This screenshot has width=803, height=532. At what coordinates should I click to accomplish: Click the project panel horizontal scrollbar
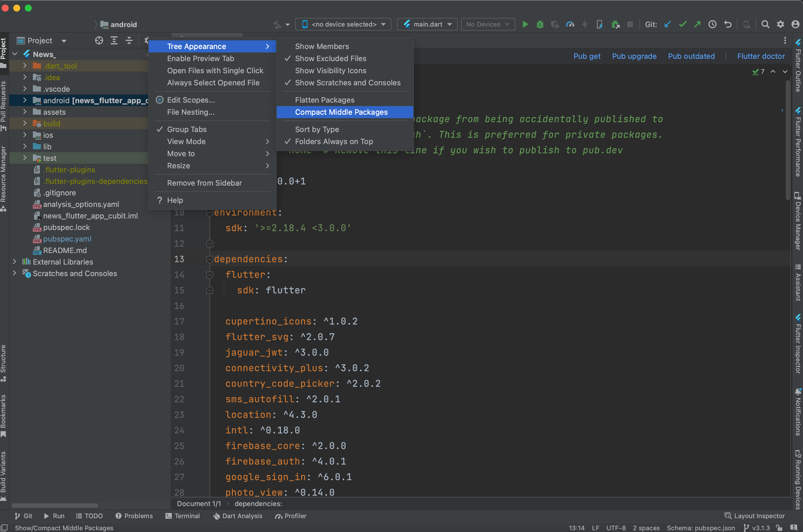pos(55,505)
